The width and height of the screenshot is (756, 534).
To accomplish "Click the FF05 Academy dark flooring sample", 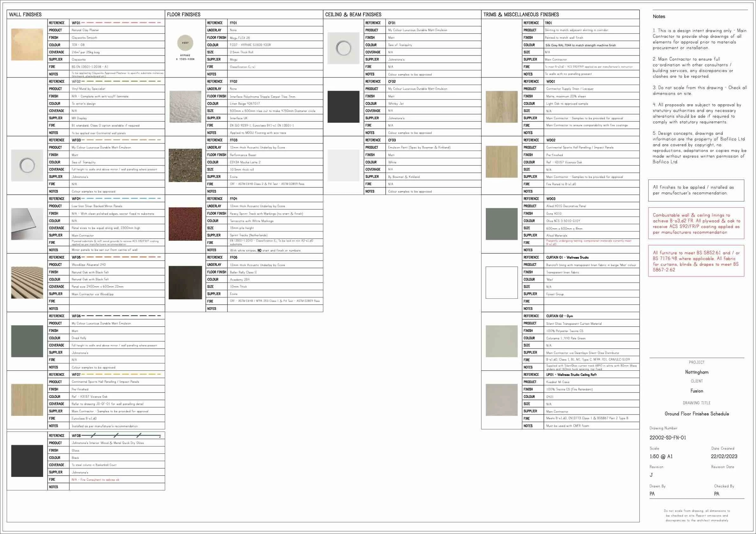I will click(186, 283).
